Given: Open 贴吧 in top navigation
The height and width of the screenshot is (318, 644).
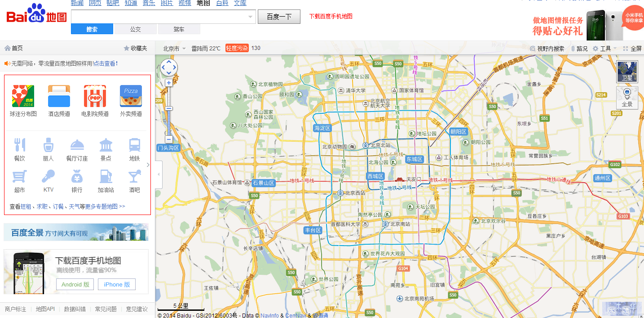Looking at the screenshot, I should pos(113,3).
